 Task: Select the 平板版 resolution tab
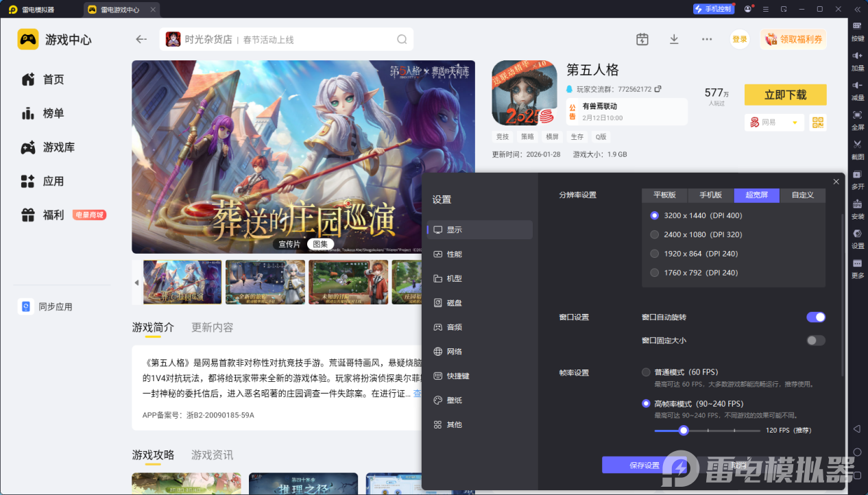(x=664, y=195)
